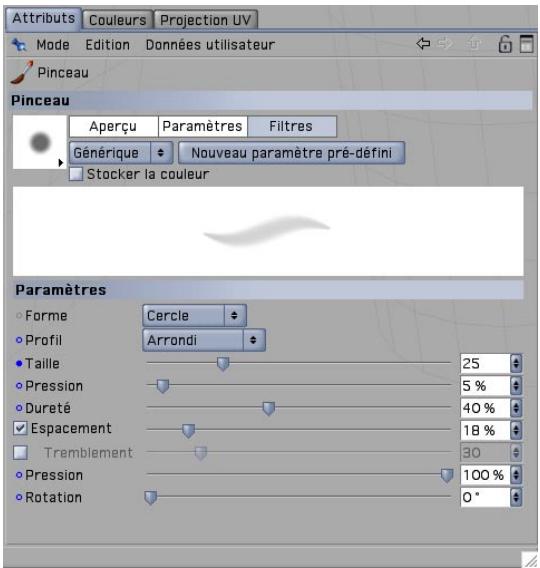
Task: Enable the Stocker la couleur checkbox
Action: click(76, 174)
